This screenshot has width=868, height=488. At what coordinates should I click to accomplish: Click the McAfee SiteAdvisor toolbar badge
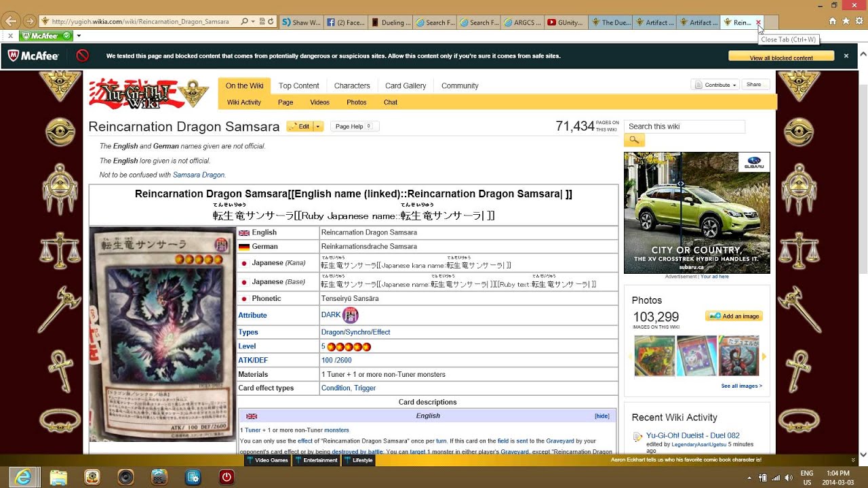[45, 35]
